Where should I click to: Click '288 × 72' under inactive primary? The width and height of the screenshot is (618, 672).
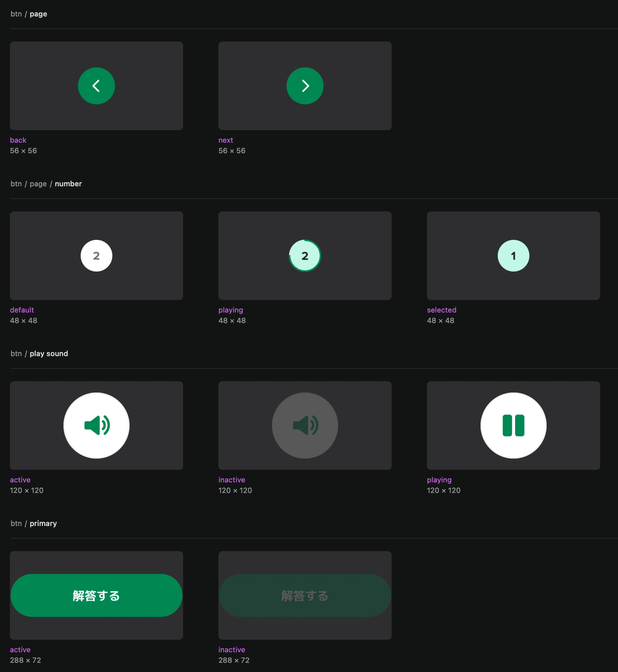point(234,661)
